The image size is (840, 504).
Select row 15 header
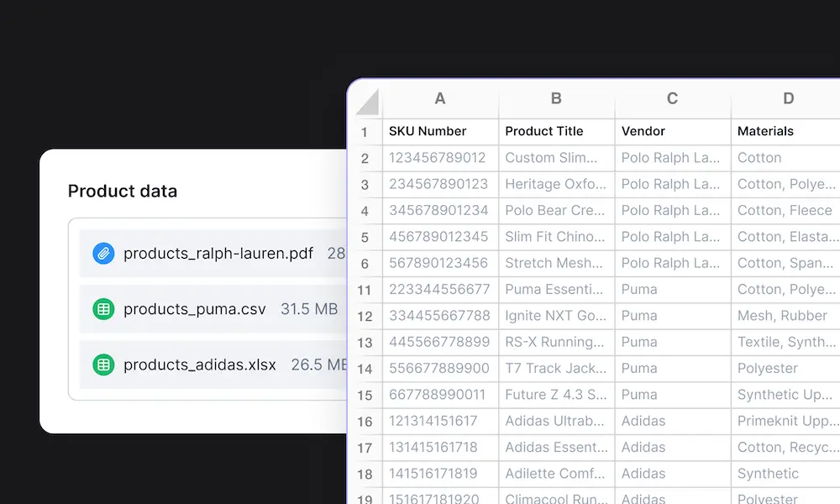pyautogui.click(x=365, y=396)
